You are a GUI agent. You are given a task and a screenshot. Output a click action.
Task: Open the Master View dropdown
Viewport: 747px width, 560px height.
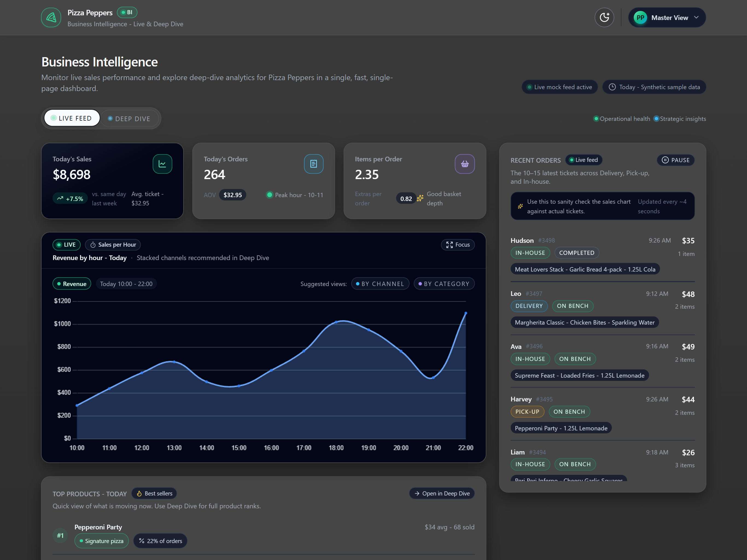point(667,17)
